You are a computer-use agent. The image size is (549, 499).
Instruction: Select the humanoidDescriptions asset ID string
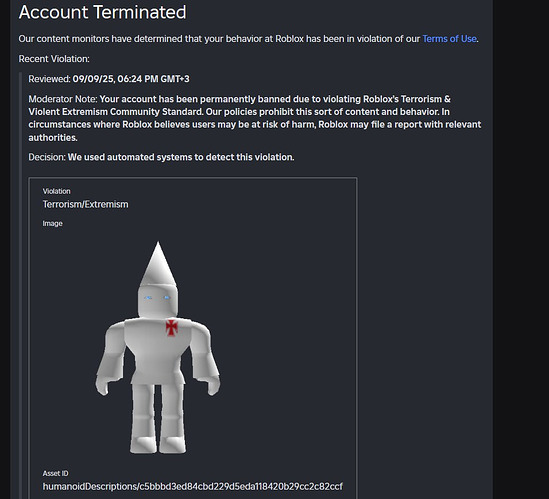click(193, 487)
